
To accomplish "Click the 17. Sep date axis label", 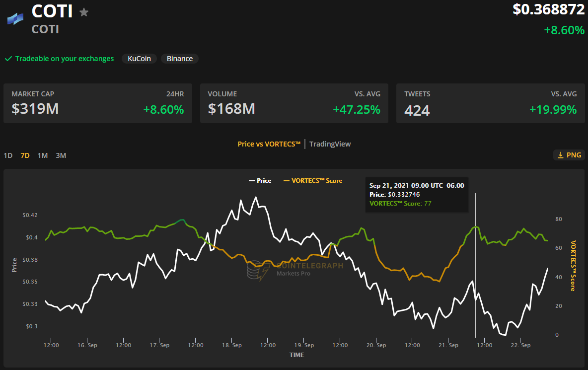I will (x=160, y=345).
